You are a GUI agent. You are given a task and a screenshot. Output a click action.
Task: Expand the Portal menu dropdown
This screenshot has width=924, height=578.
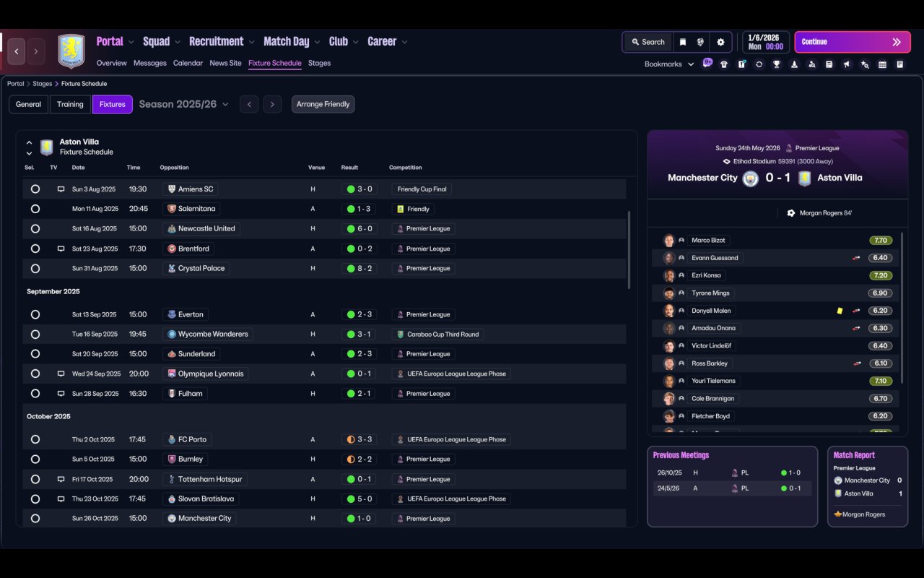(131, 42)
